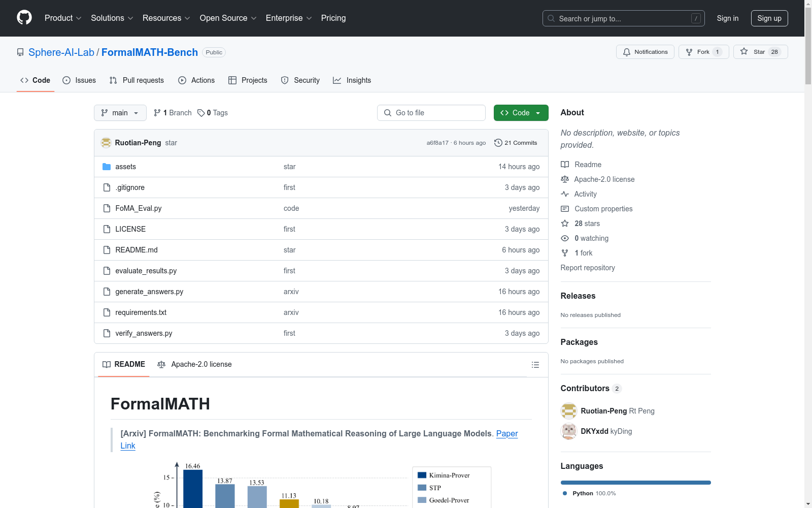Click the Apache-2.0 license scale icon
This screenshot has height=508, width=812.
coord(565,179)
